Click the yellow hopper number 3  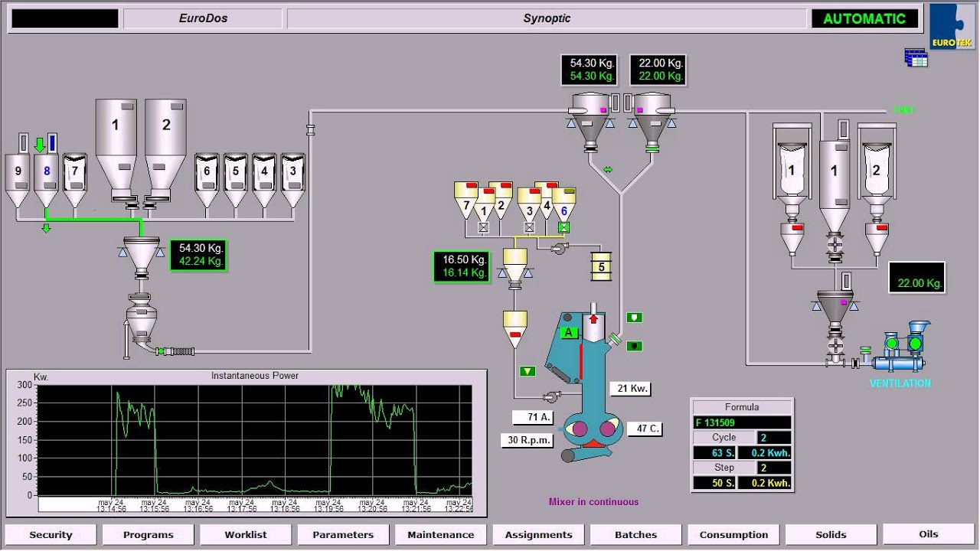pyautogui.click(x=529, y=205)
